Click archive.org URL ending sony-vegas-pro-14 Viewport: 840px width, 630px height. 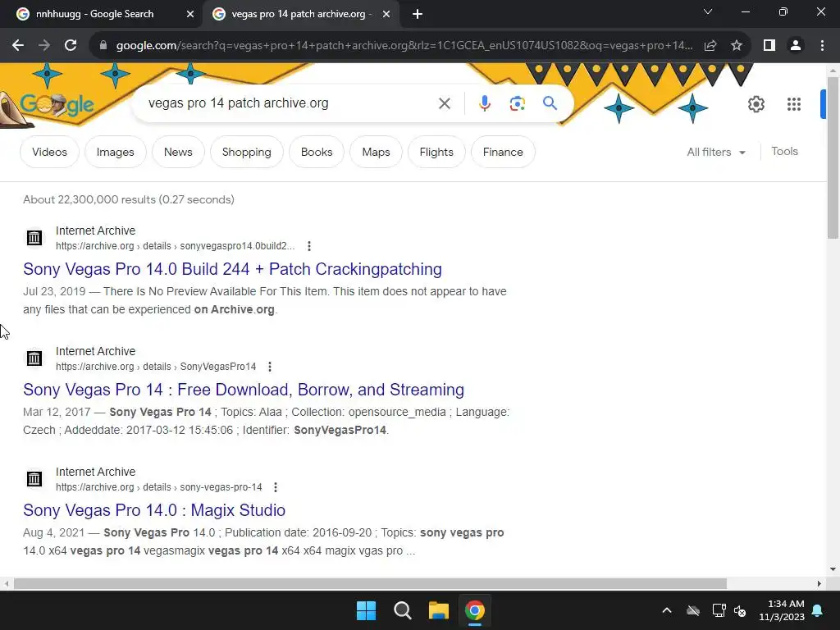click(159, 487)
